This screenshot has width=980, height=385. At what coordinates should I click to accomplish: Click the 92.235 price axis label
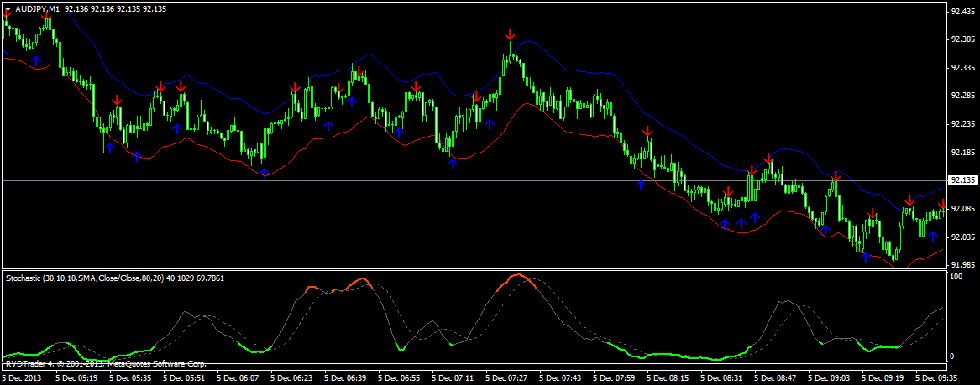coord(962,124)
